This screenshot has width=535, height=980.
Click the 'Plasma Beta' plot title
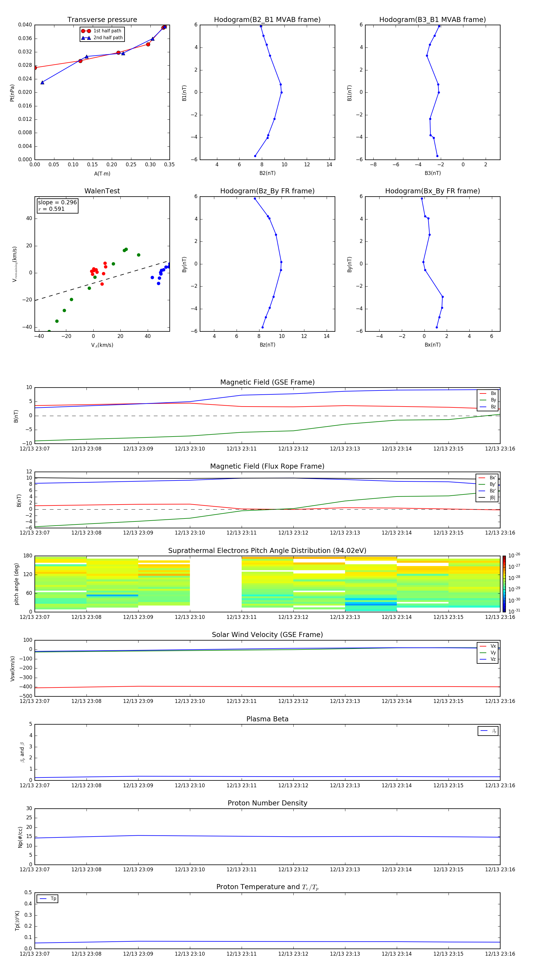coord(267,719)
